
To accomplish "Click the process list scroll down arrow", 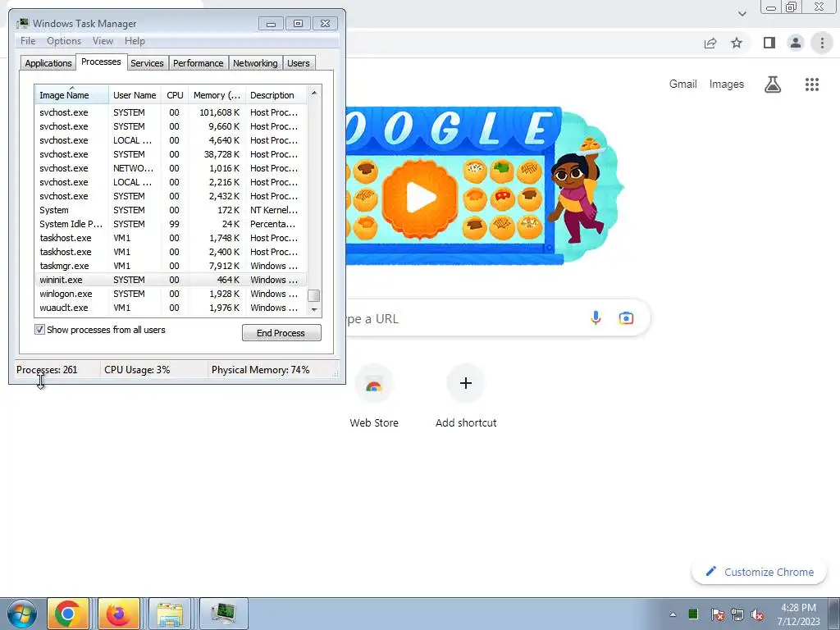I will (x=314, y=309).
